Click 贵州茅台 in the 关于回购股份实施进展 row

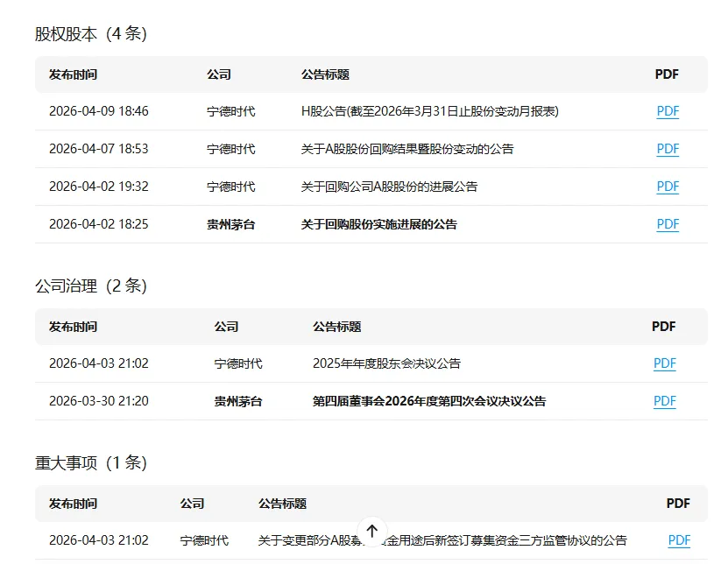(230, 224)
